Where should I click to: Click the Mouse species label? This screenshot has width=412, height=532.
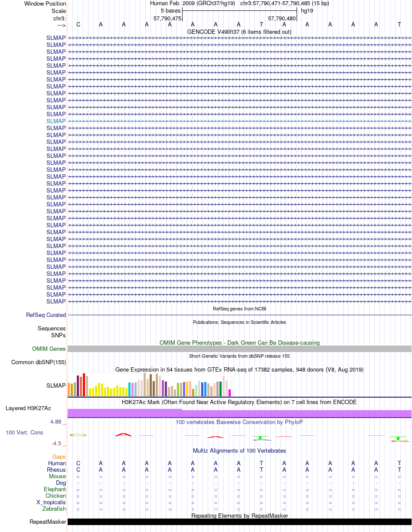point(57,477)
